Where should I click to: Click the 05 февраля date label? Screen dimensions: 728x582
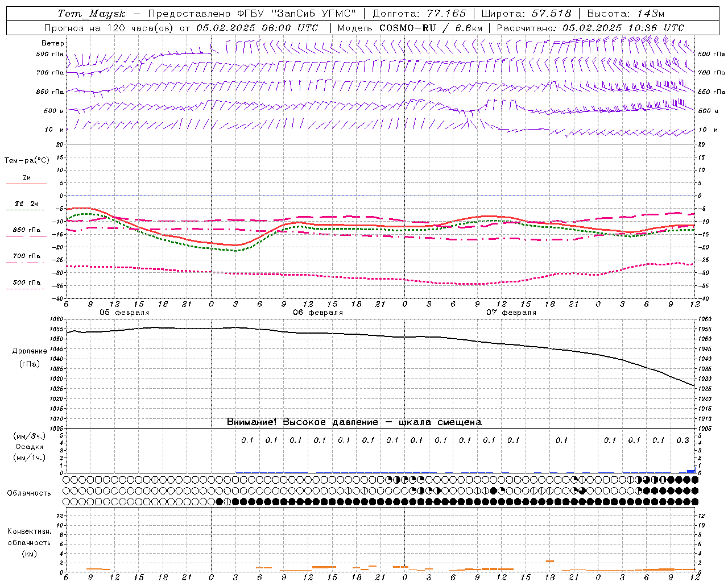pos(125,313)
